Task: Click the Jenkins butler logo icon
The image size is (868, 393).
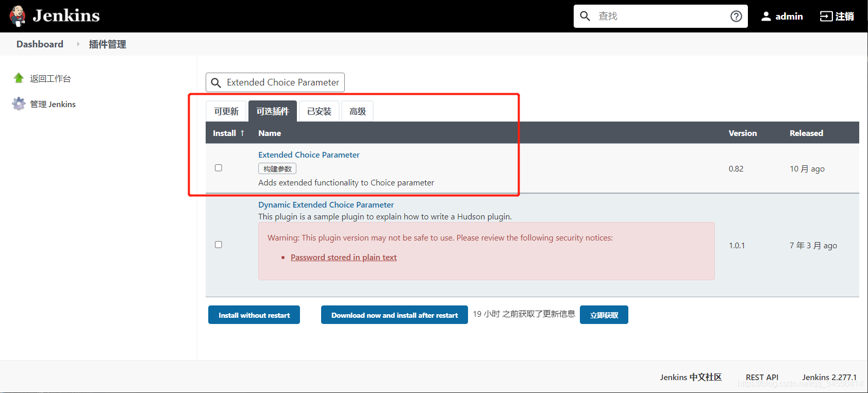Action: pos(18,16)
